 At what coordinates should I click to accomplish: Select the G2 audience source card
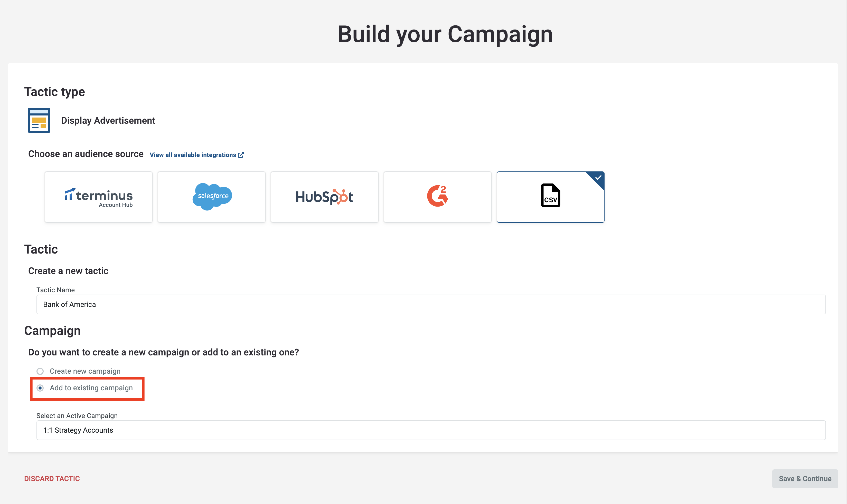(437, 197)
